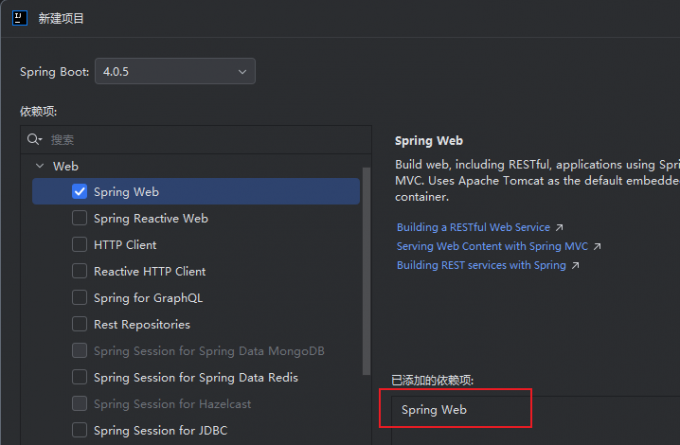Image resolution: width=680 pixels, height=445 pixels.
Task: Select the Web category tree row
Action: tap(196, 166)
